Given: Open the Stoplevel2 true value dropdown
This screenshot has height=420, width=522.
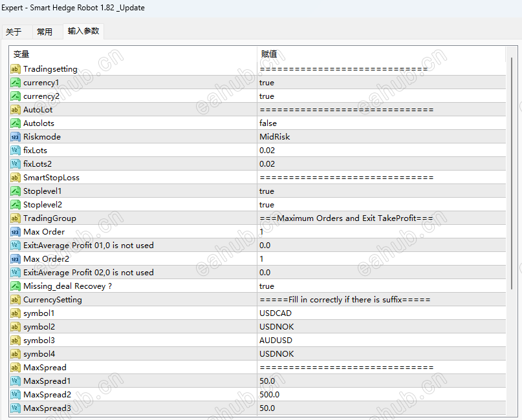Looking at the screenshot, I should coord(380,205).
